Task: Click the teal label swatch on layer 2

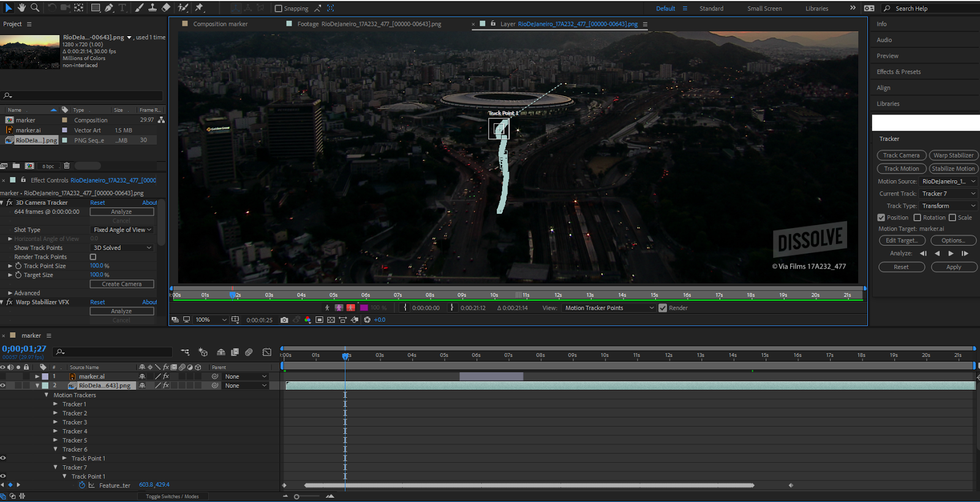Action: (45, 386)
